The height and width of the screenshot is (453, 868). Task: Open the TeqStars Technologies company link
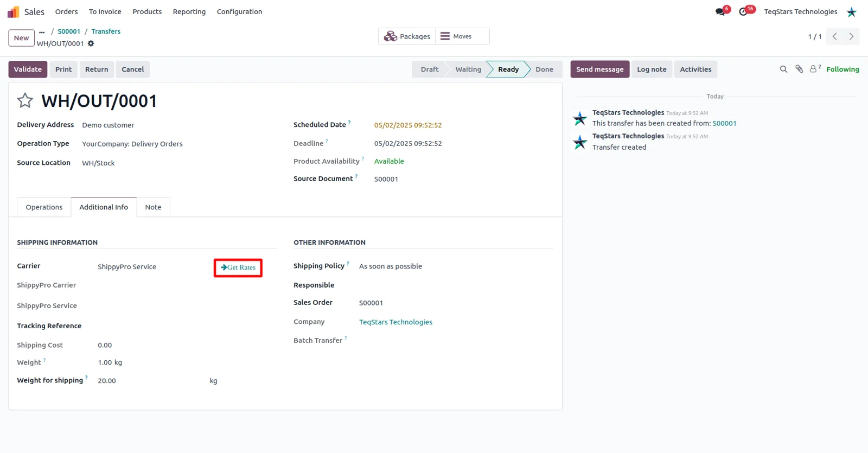(x=395, y=322)
